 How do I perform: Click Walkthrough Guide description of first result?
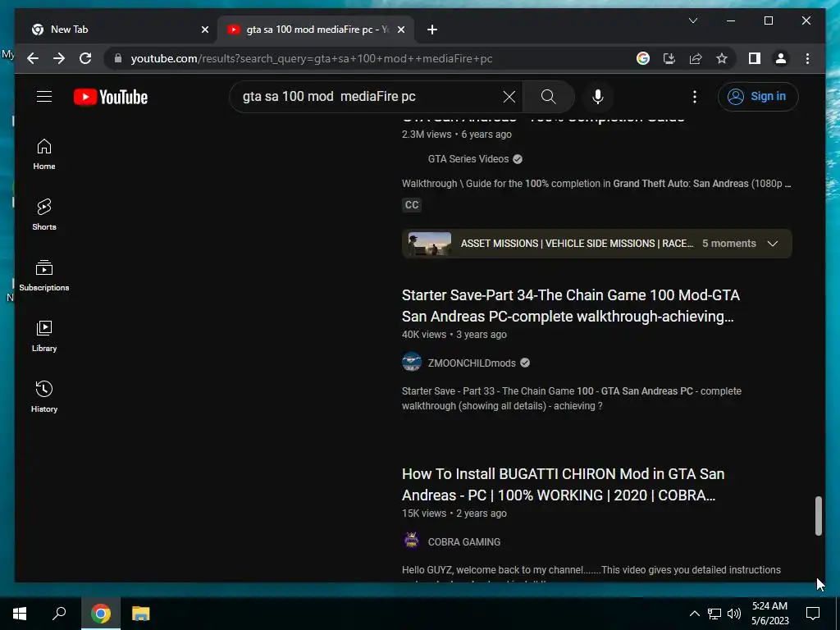(596, 184)
